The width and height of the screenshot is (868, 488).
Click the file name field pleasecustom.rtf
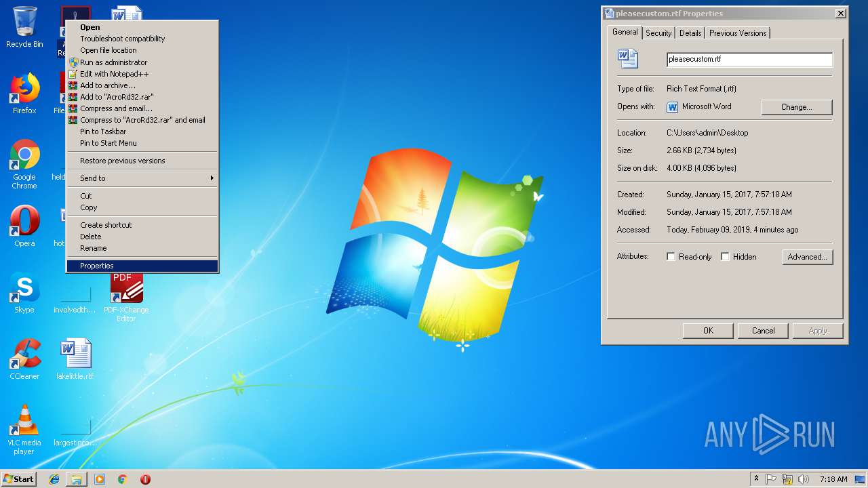(749, 59)
